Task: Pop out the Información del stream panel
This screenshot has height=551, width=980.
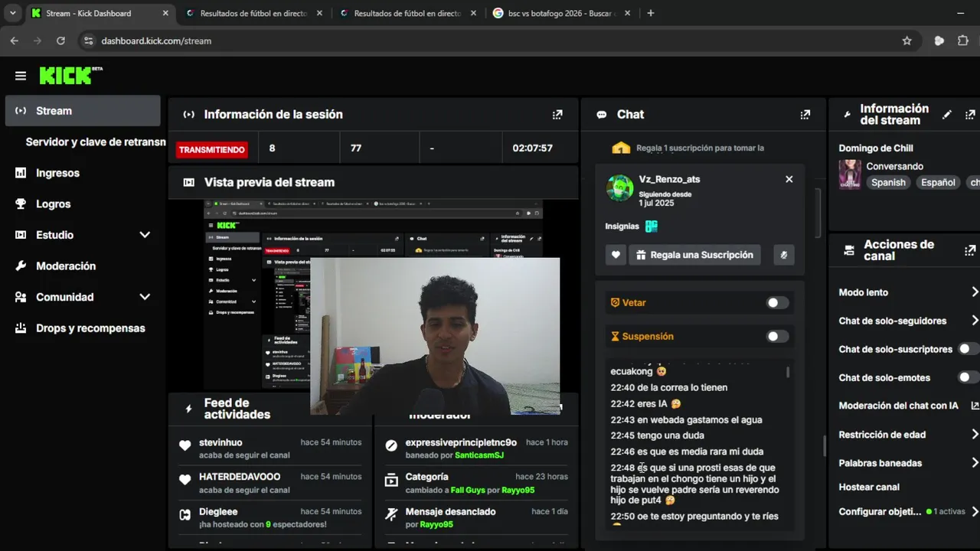Action: coord(971,115)
